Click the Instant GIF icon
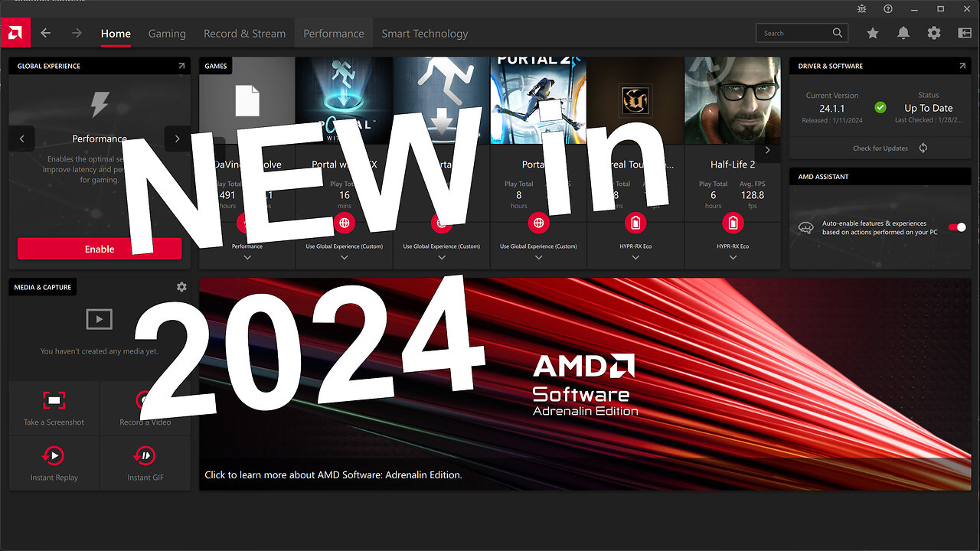The image size is (980, 551). 145,456
